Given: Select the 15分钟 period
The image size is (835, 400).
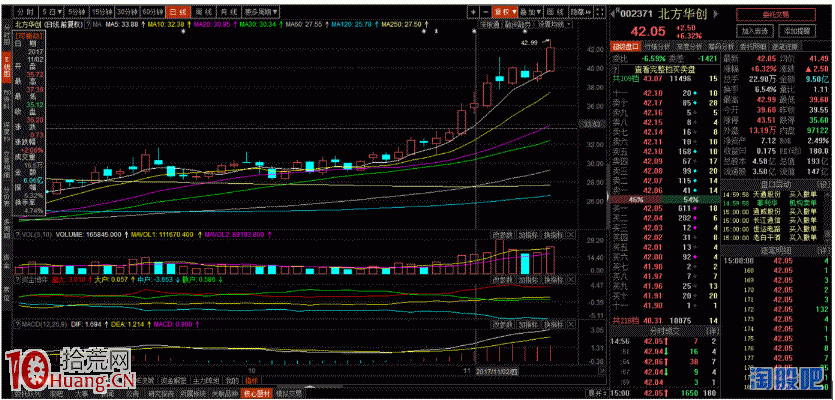Looking at the screenshot, I should pos(101,11).
